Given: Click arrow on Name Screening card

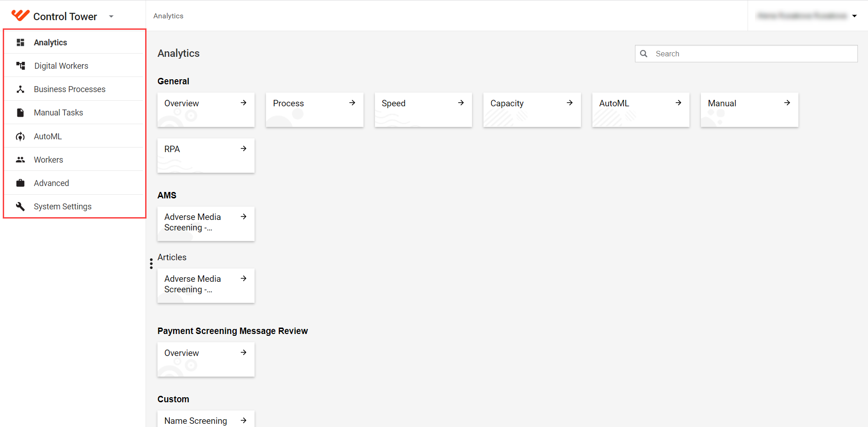Looking at the screenshot, I should click(x=244, y=421).
